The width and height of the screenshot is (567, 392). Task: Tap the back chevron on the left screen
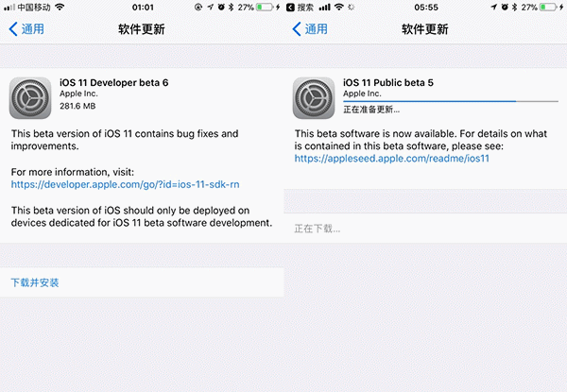click(13, 29)
